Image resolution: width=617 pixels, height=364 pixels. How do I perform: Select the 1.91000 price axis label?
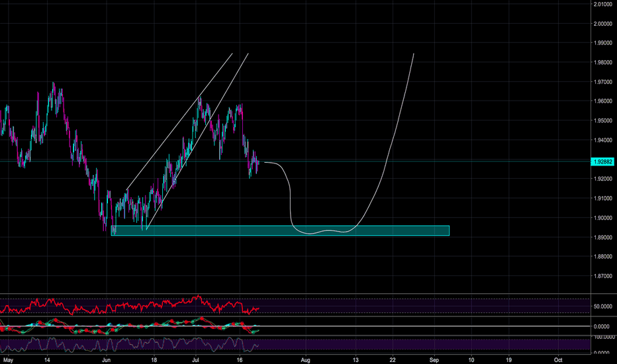click(602, 199)
